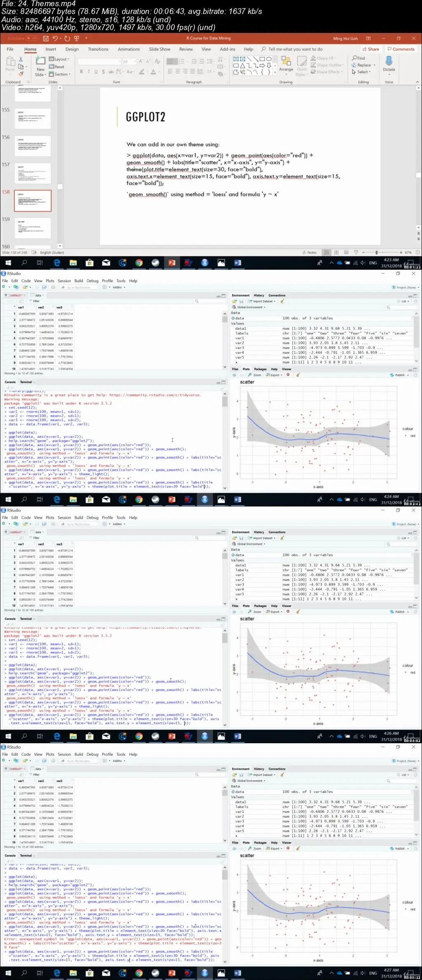Image resolution: width=422 pixels, height=980 pixels.
Task: Toggle AutoSave switch in PowerPoint title bar
Action: click(32, 38)
